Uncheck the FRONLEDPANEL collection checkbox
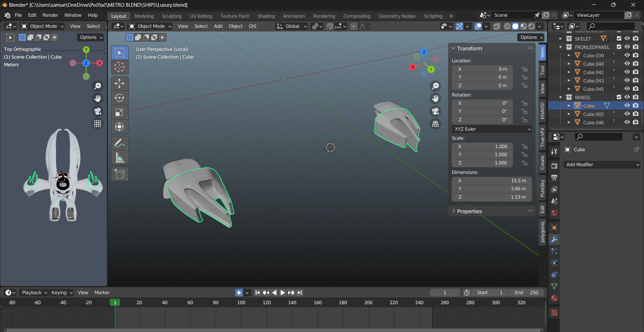The height and width of the screenshot is (332, 644). coord(619,47)
